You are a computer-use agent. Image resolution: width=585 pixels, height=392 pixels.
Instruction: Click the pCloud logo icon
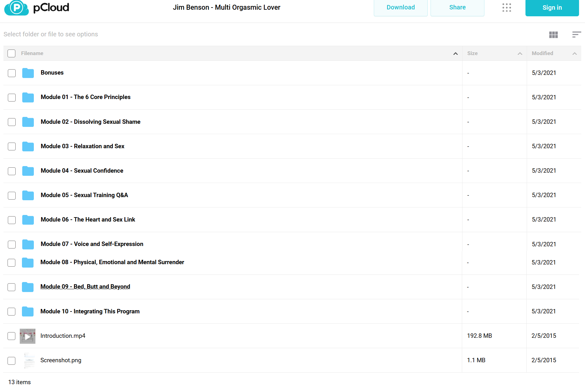click(x=16, y=8)
